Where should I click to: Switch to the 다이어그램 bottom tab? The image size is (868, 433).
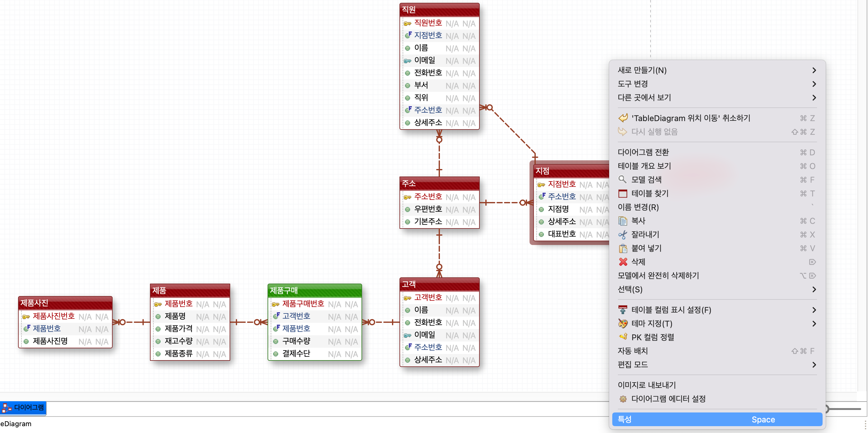click(23, 408)
